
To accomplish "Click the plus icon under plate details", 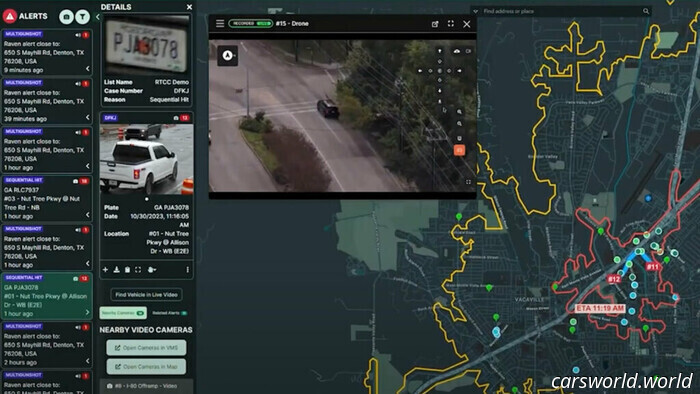I will pos(105,270).
